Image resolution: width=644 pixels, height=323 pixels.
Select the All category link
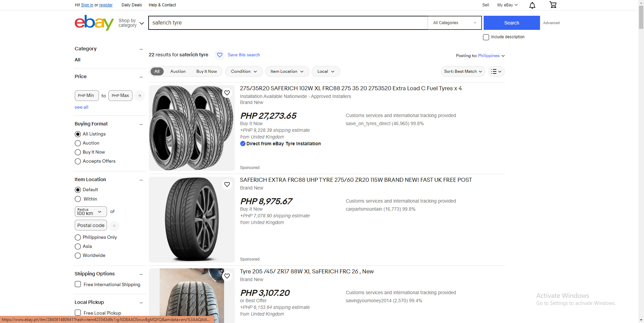pos(77,60)
